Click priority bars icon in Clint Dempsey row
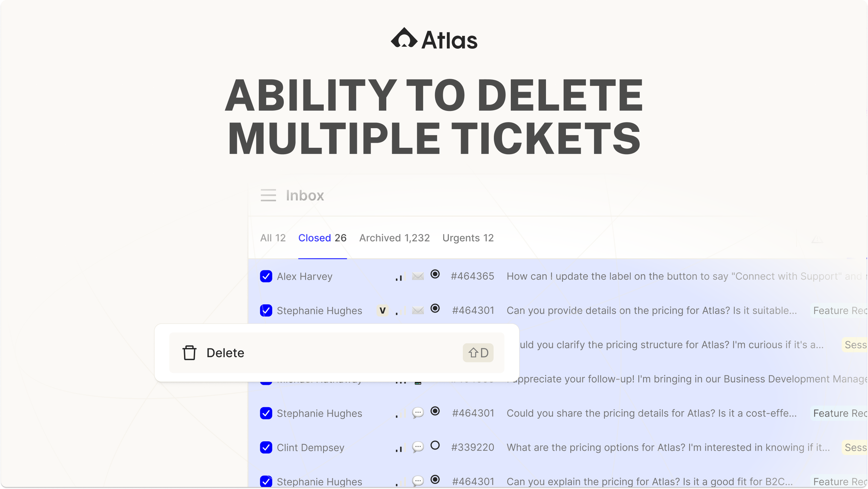Viewport: 868px width, 489px height. 400,448
